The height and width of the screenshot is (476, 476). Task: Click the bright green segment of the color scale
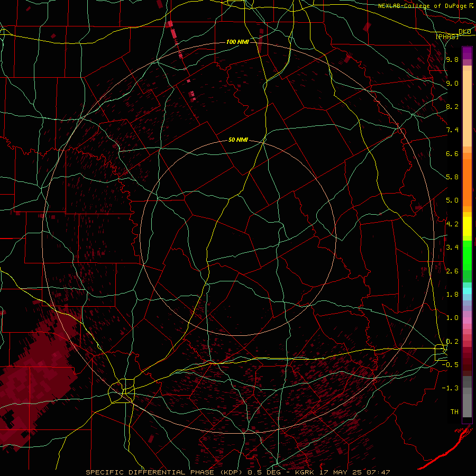pyautogui.click(x=467, y=255)
